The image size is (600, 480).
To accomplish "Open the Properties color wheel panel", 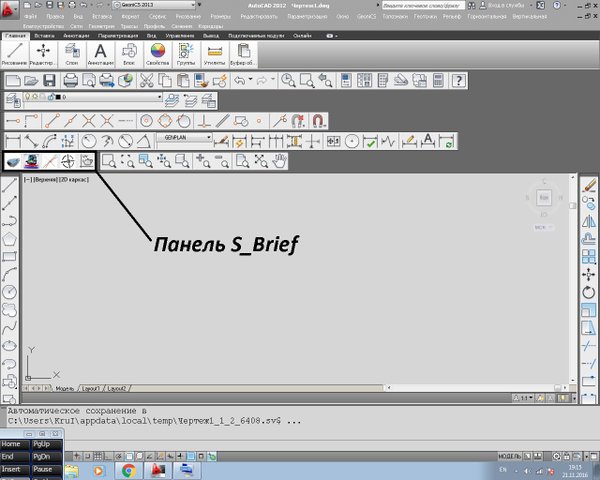I will point(157,53).
